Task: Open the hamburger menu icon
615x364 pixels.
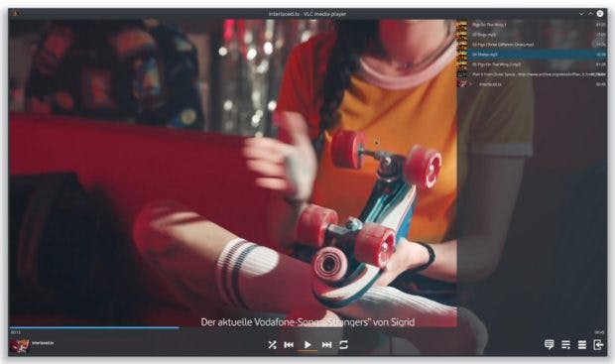Action: [x=582, y=345]
